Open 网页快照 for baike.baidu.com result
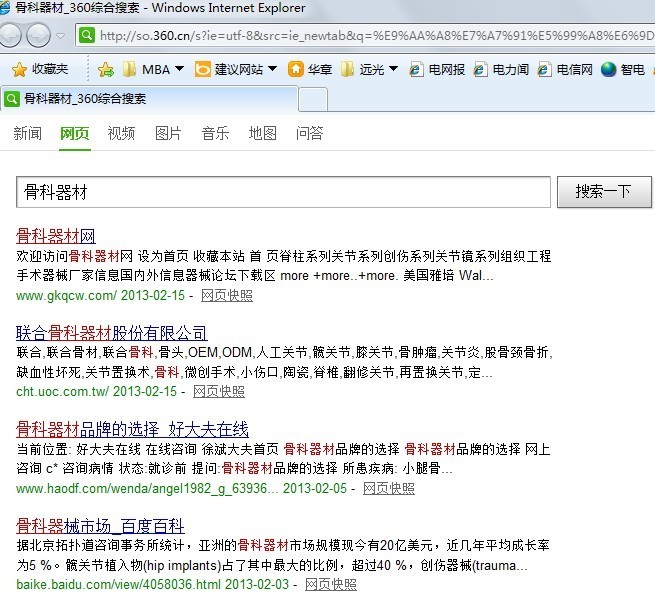The image size is (655, 611). pyautogui.click(x=331, y=585)
